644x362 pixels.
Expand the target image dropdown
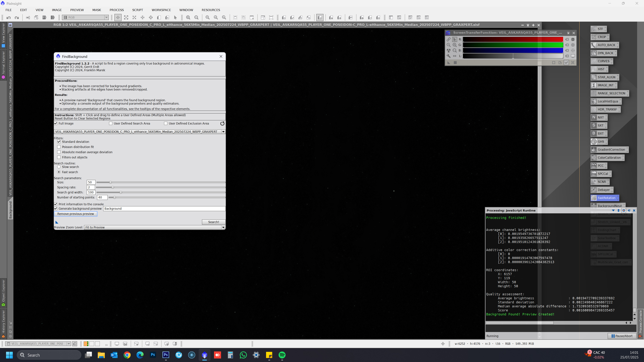click(x=223, y=132)
